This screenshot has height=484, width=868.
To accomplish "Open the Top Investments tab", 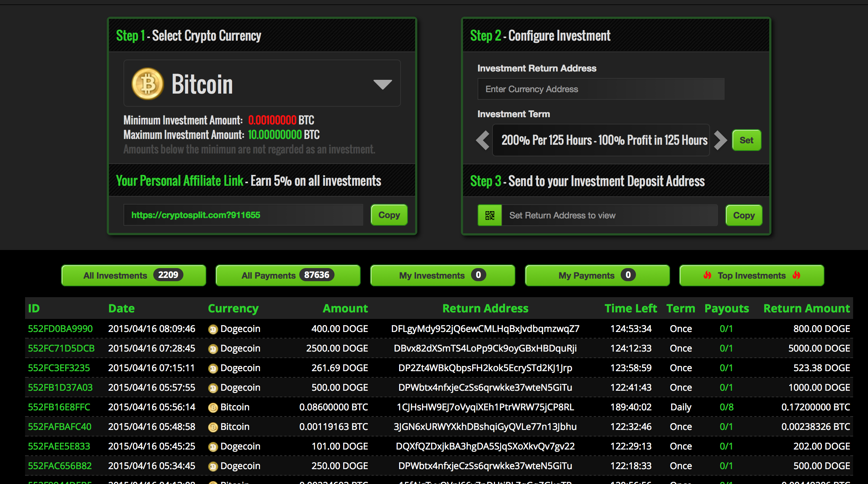I will coord(752,275).
